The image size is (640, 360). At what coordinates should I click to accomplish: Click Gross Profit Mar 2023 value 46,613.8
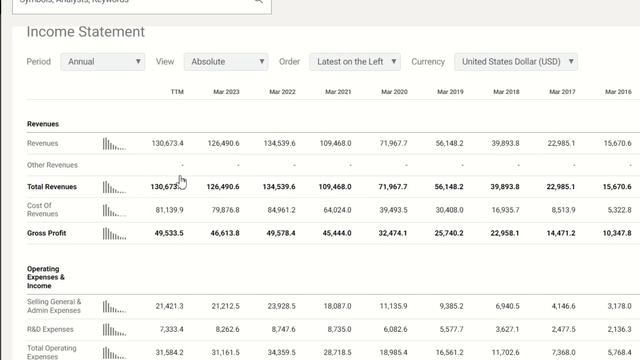click(x=225, y=233)
